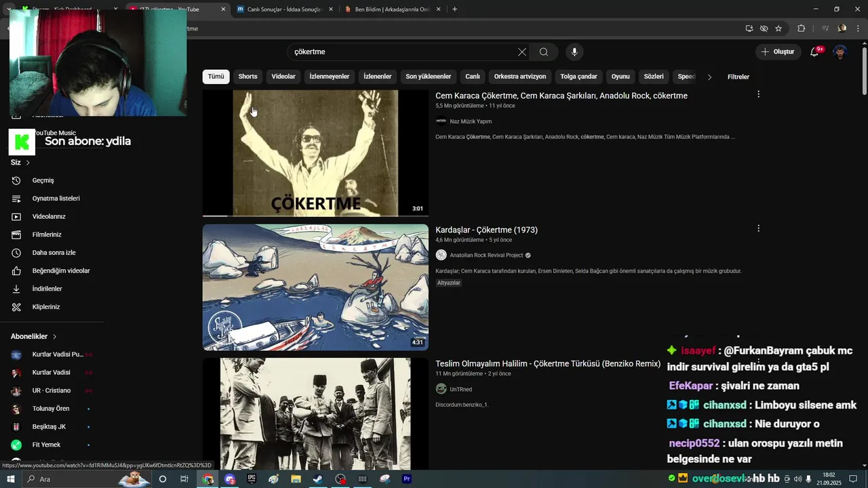The height and width of the screenshot is (488, 868).
Task: Open Naz Müzik Yapım channel
Action: point(470,121)
